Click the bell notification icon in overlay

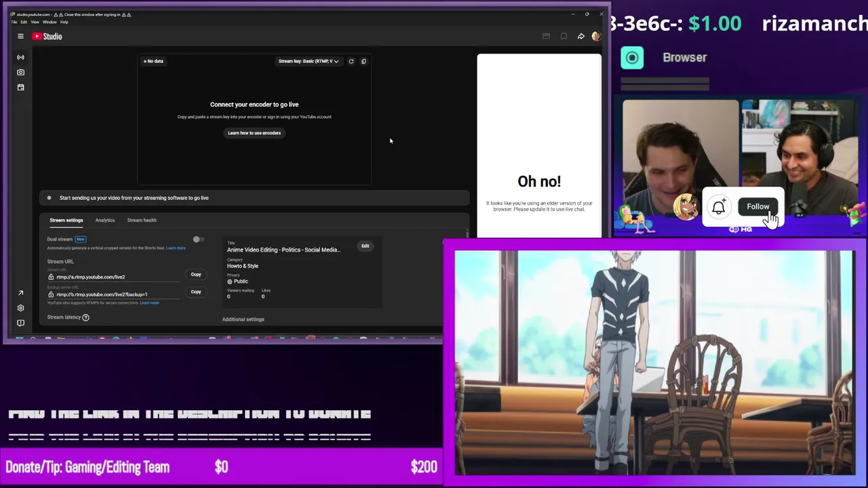point(719,207)
